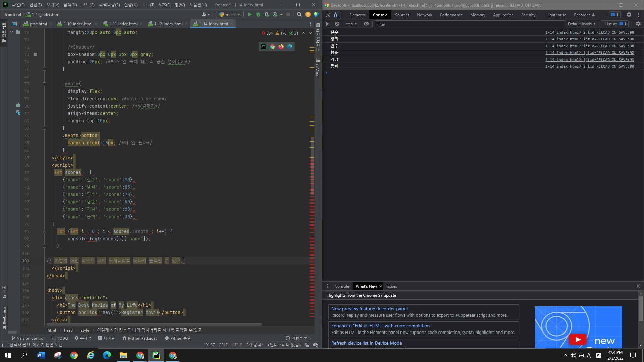Jump to next highlighted error arrow
Screen dimensions: 644x362
[x=310, y=33]
